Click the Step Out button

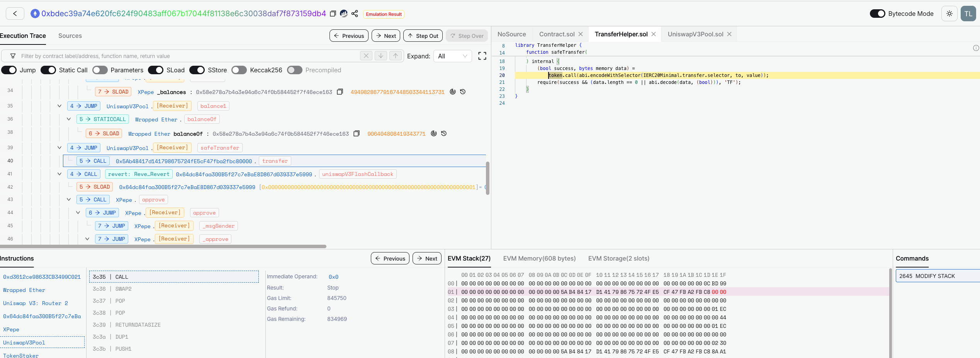[423, 36]
